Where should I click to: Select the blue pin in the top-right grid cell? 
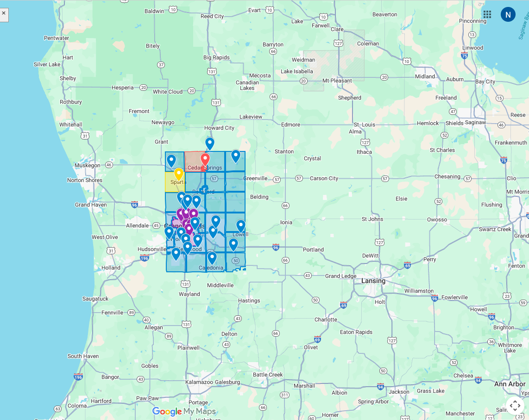236,156
